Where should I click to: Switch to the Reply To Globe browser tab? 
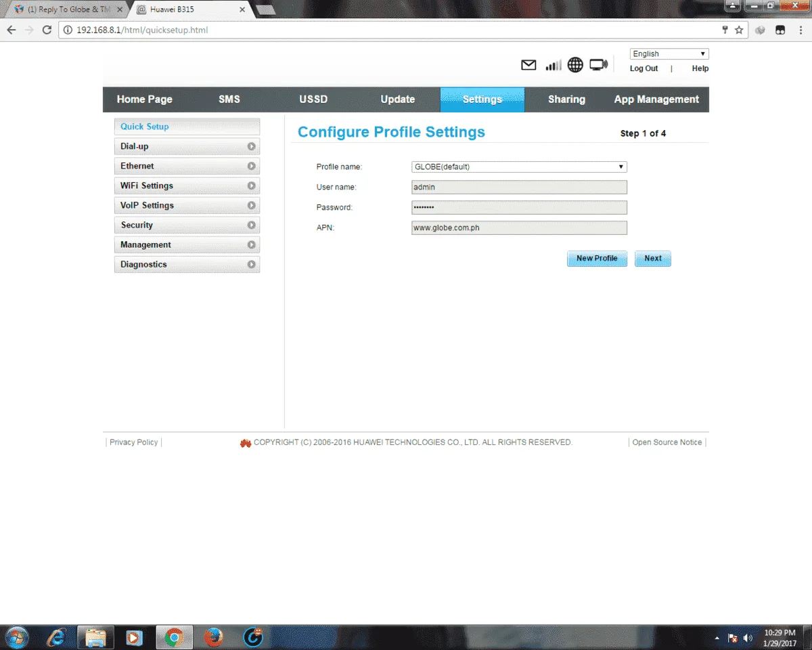tap(68, 9)
